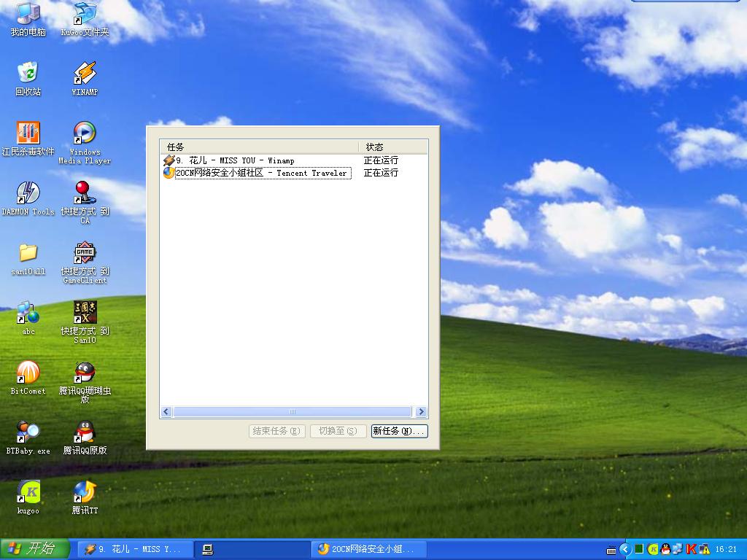Image resolution: width=747 pixels, height=560 pixels.
Task: Click the green KuGoo tray icon
Action: [x=653, y=549]
